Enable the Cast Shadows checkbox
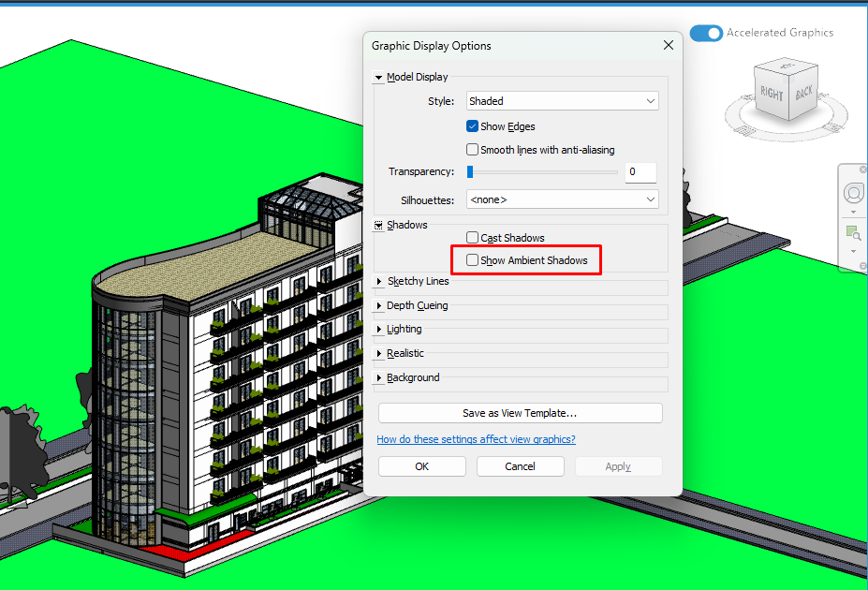 [x=472, y=238]
